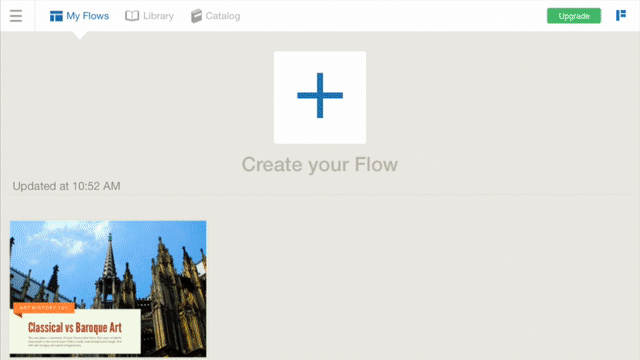Click the orange ribbon banner on the thumbnail
The image size is (640, 360).
click(x=44, y=308)
